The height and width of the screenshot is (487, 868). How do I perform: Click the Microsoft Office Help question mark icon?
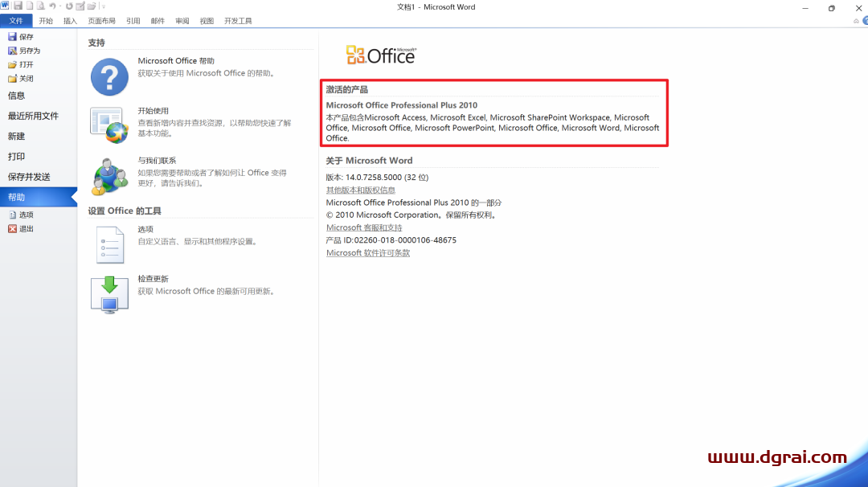click(109, 77)
